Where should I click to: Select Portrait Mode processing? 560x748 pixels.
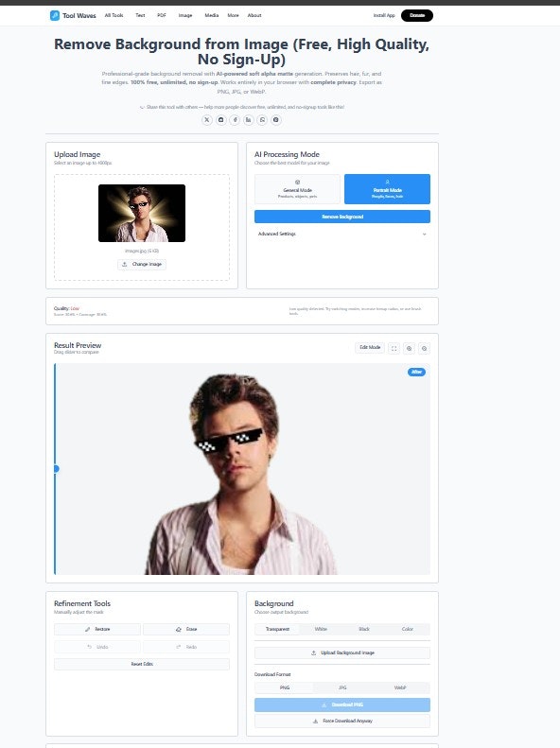(387, 189)
